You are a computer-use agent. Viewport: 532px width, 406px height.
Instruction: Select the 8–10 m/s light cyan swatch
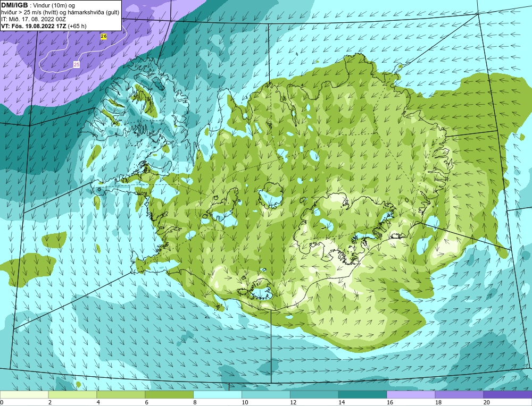point(218,395)
